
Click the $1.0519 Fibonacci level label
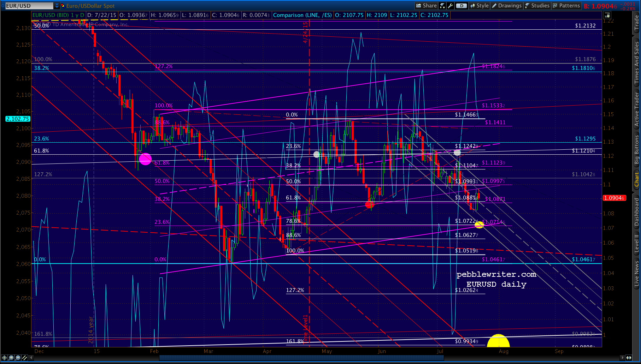tap(466, 251)
